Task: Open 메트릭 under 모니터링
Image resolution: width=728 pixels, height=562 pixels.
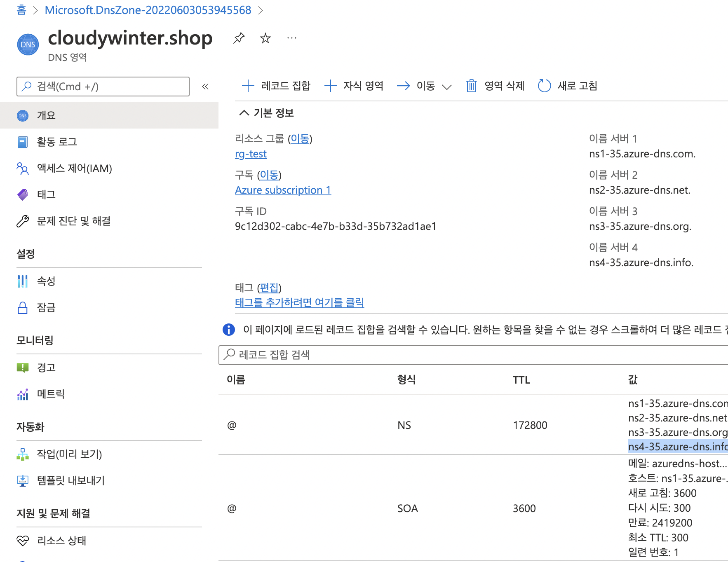Action: pyautogui.click(x=109, y=394)
